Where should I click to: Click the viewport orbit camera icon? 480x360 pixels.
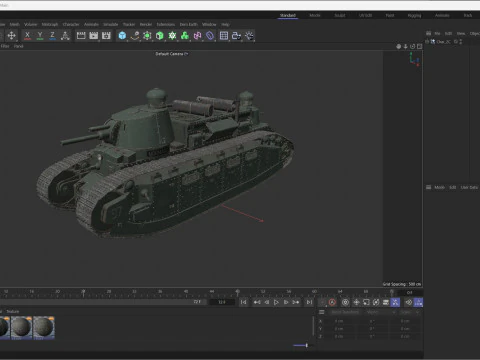(413, 46)
